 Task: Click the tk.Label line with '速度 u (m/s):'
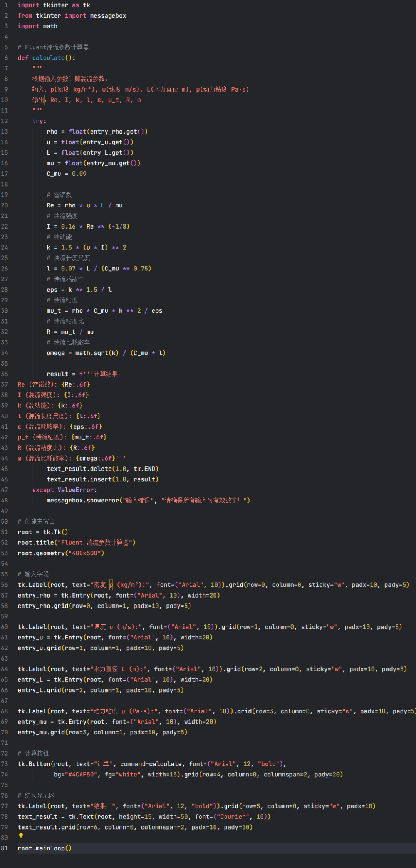coord(210,627)
